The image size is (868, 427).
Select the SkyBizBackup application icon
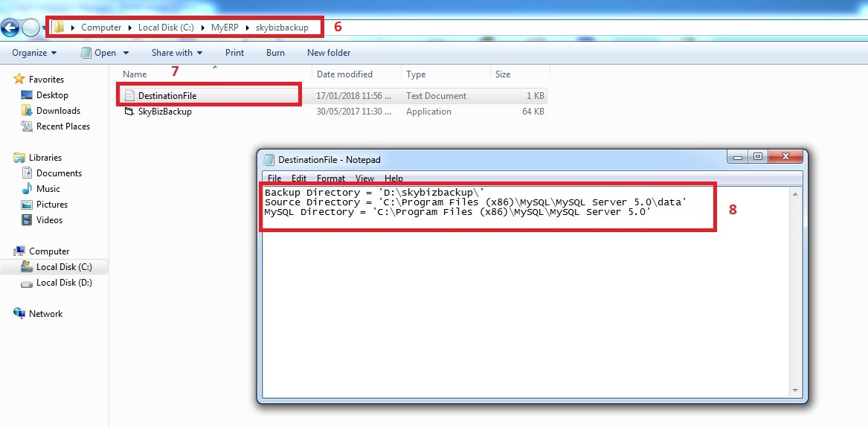[x=129, y=112]
